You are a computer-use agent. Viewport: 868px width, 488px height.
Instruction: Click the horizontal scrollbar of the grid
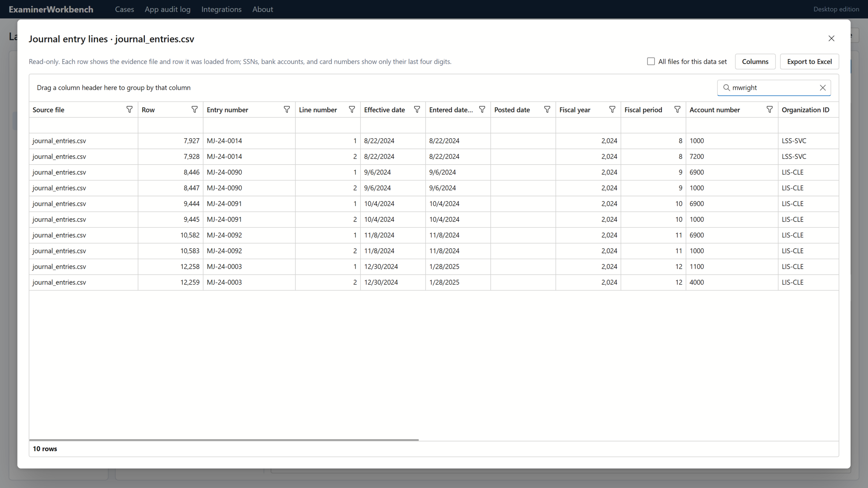coord(224,440)
